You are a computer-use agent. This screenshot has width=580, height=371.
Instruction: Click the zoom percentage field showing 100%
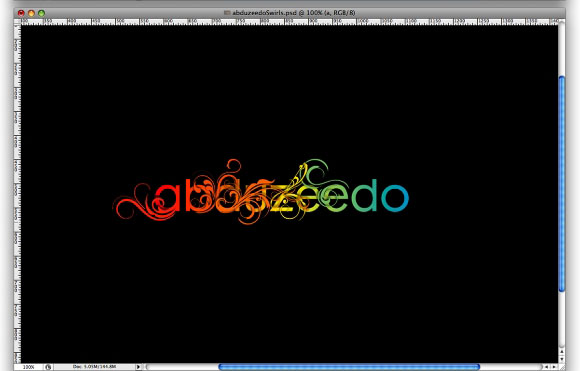coord(28,367)
